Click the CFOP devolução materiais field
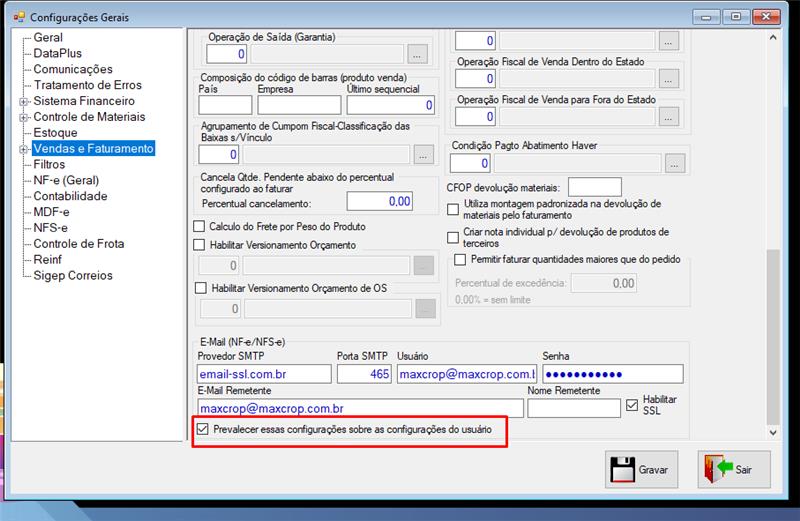800x521 pixels. coord(595,187)
